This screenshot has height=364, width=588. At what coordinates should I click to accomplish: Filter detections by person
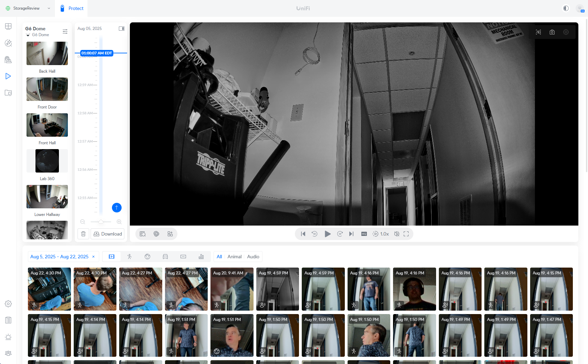point(130,257)
